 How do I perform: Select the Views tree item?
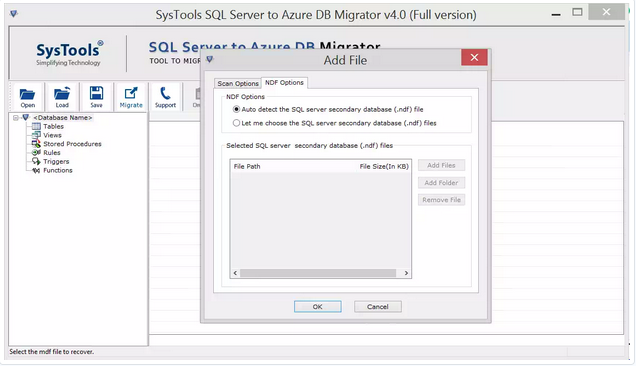[52, 135]
